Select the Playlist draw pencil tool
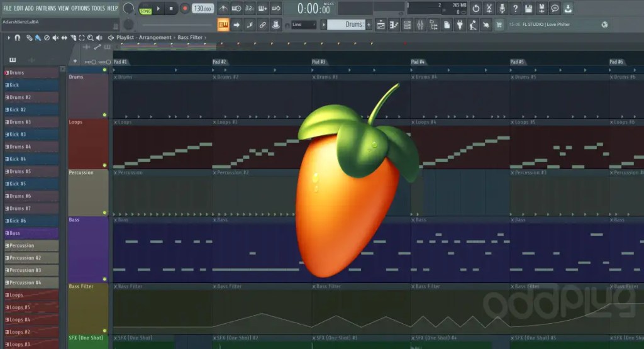Screen dimensions: 644x349 29,37
